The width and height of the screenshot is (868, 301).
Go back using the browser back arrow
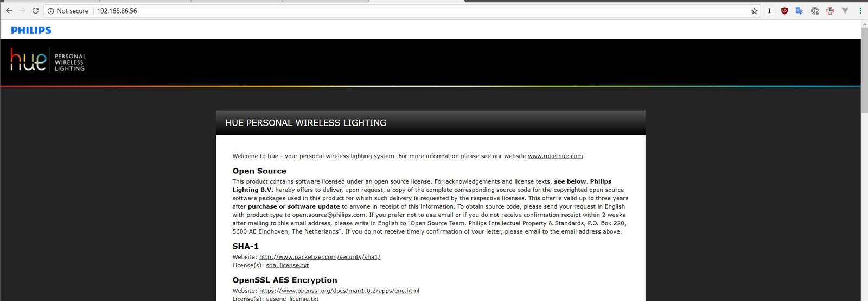(x=9, y=11)
